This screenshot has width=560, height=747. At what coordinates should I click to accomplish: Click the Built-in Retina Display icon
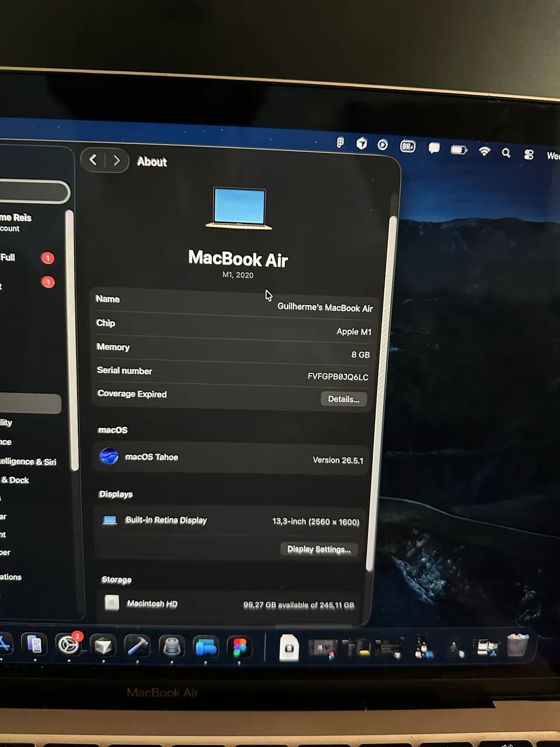point(110,520)
